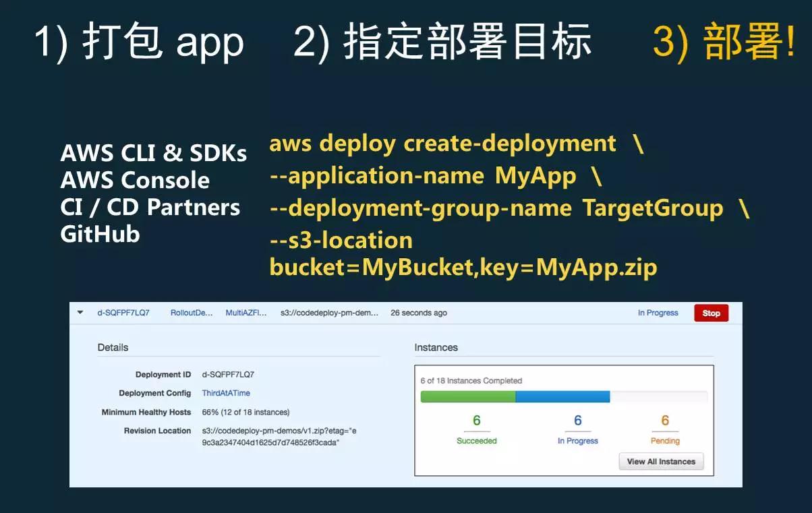
Task: Click the d-SQFPF7LQ7 ID in header row
Action: [x=123, y=313]
